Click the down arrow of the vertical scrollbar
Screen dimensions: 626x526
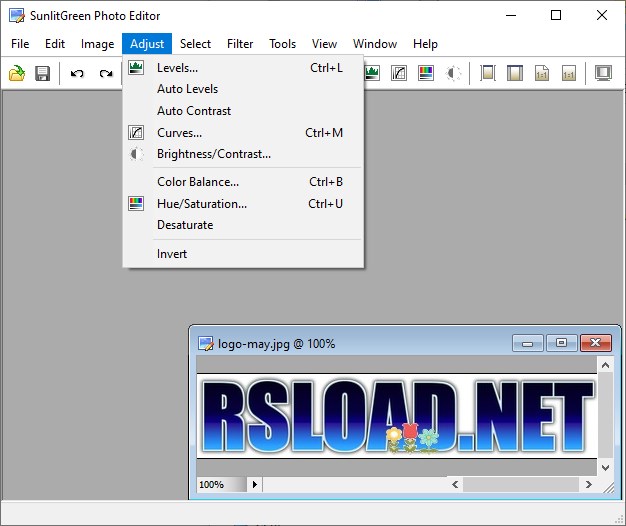pyautogui.click(x=604, y=466)
